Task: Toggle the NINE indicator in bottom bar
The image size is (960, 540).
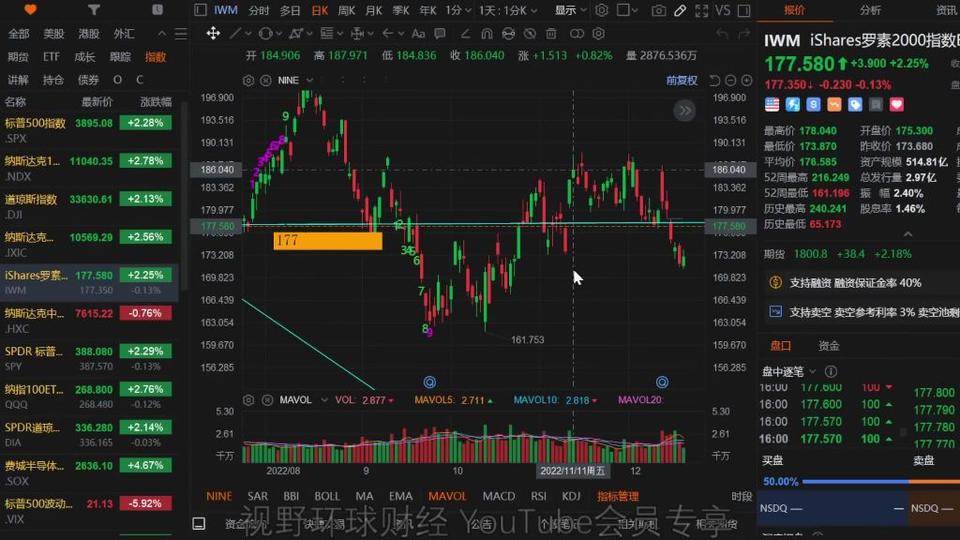Action: 219,496
